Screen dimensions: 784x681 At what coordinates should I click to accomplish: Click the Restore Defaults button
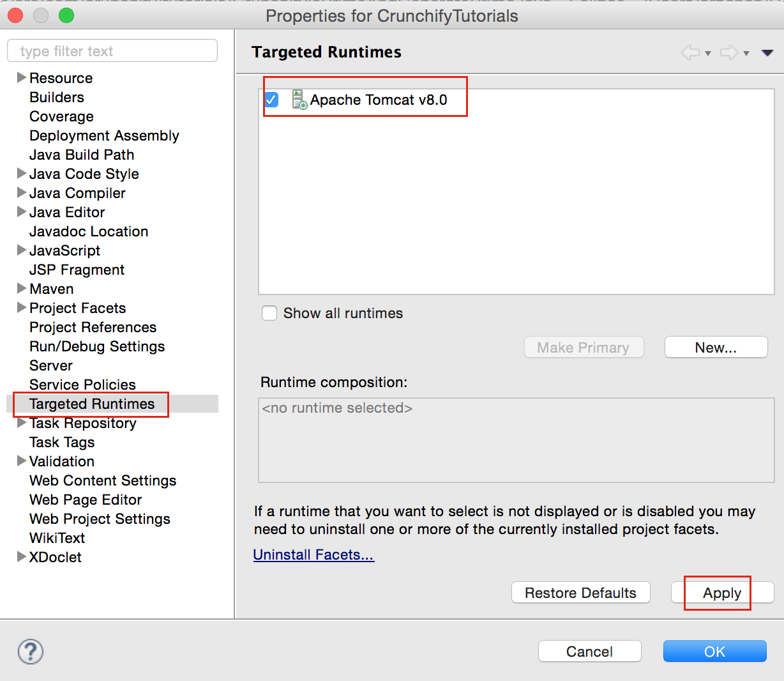(580, 593)
